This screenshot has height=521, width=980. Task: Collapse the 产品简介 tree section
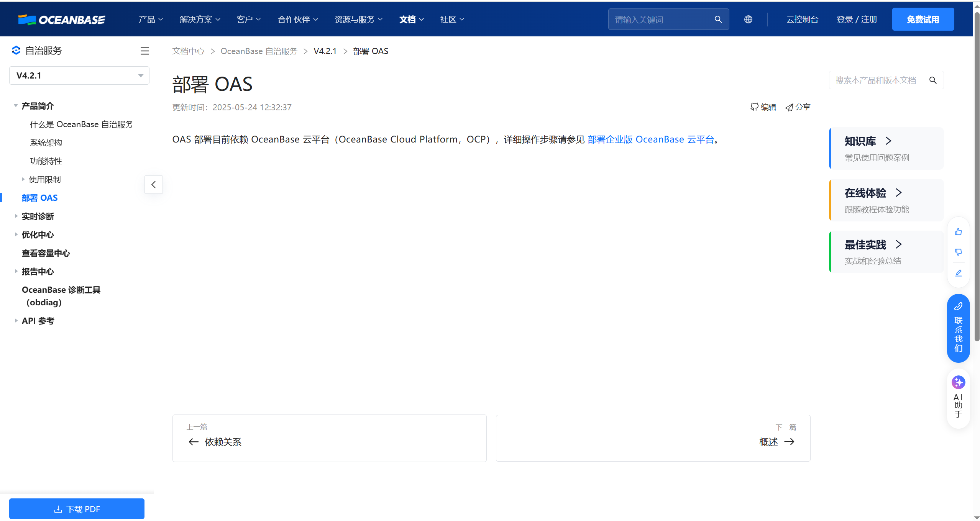point(16,106)
